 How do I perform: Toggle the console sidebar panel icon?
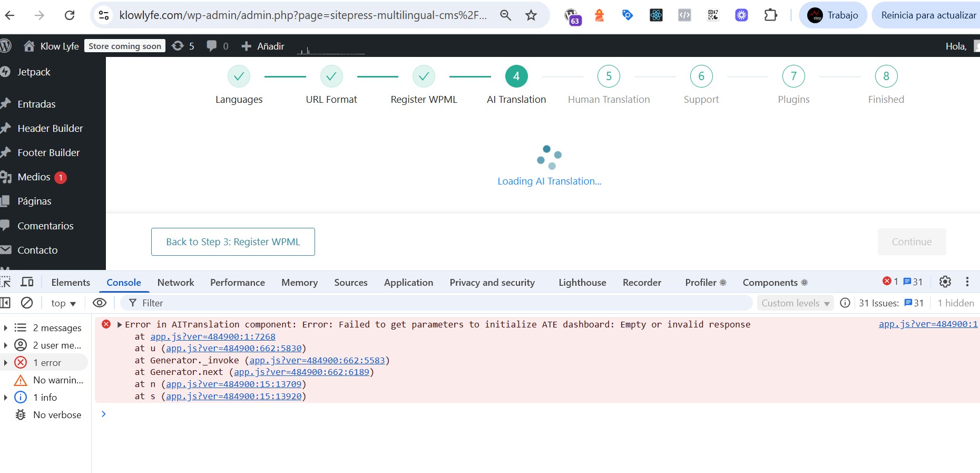6,303
